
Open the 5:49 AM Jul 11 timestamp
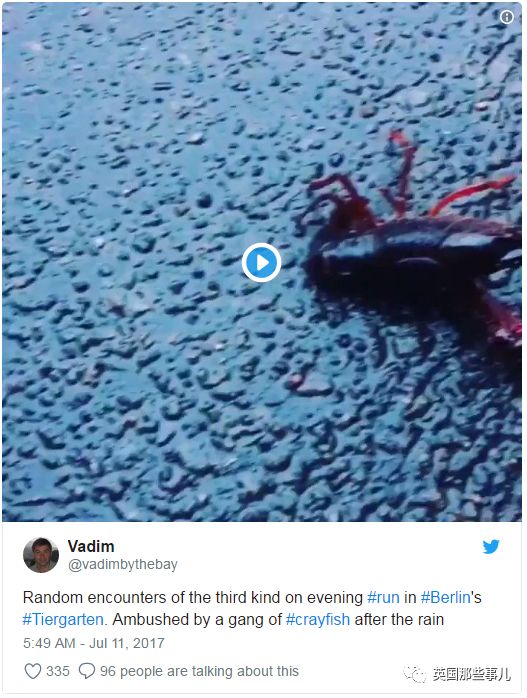click(94, 643)
